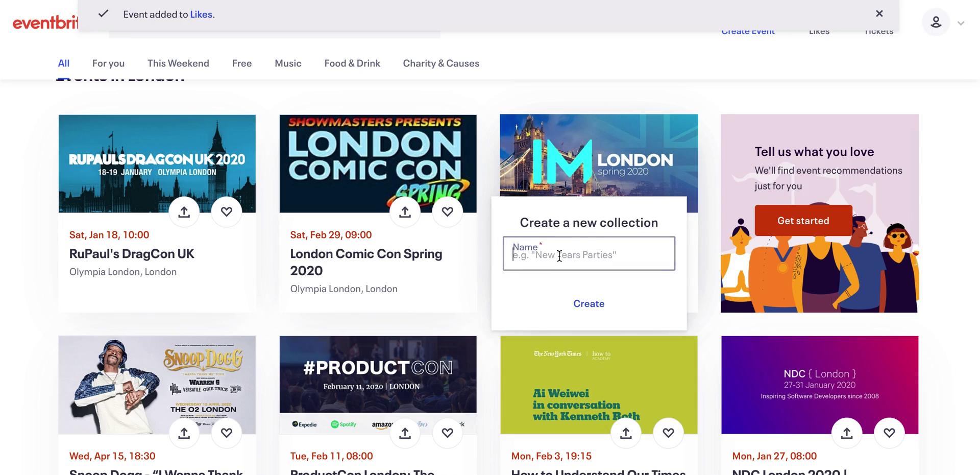Go to the Eventbrite logo home
The image size is (980, 475).
pyautogui.click(x=45, y=22)
